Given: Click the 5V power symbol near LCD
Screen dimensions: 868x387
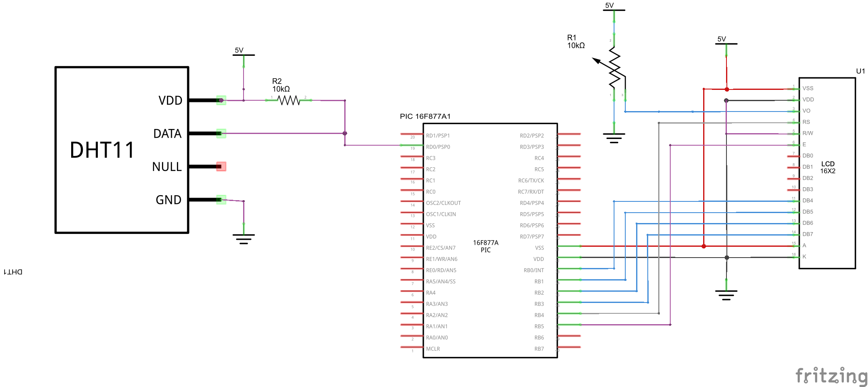Looking at the screenshot, I should click(726, 46).
